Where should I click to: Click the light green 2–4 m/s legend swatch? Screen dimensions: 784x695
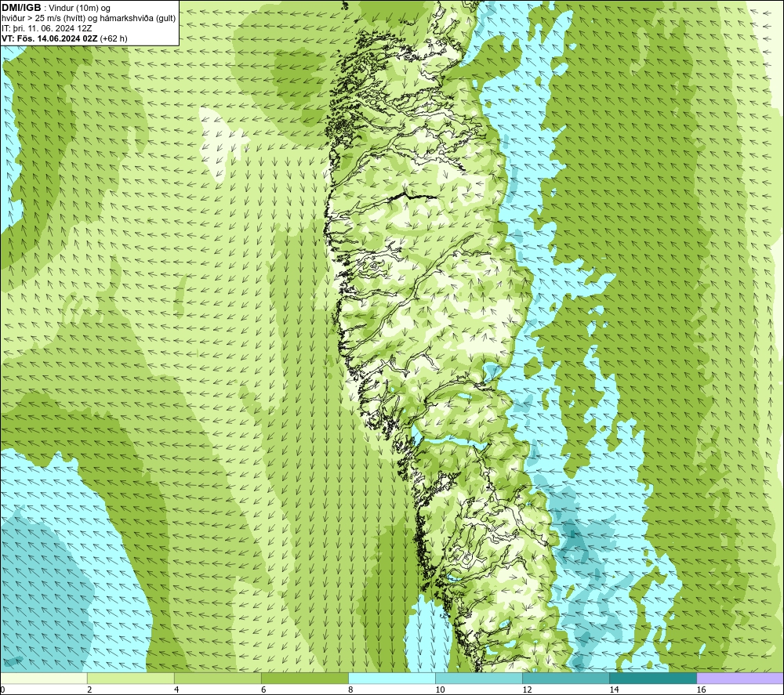pyautogui.click(x=131, y=678)
